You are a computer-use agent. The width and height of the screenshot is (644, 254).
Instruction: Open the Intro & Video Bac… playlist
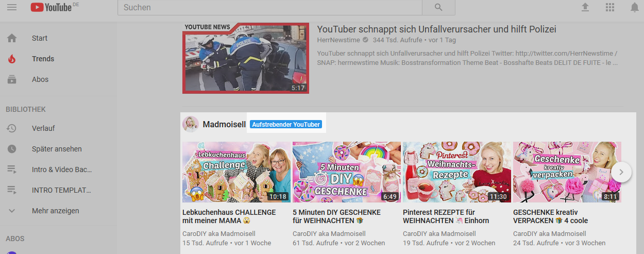[x=61, y=170]
